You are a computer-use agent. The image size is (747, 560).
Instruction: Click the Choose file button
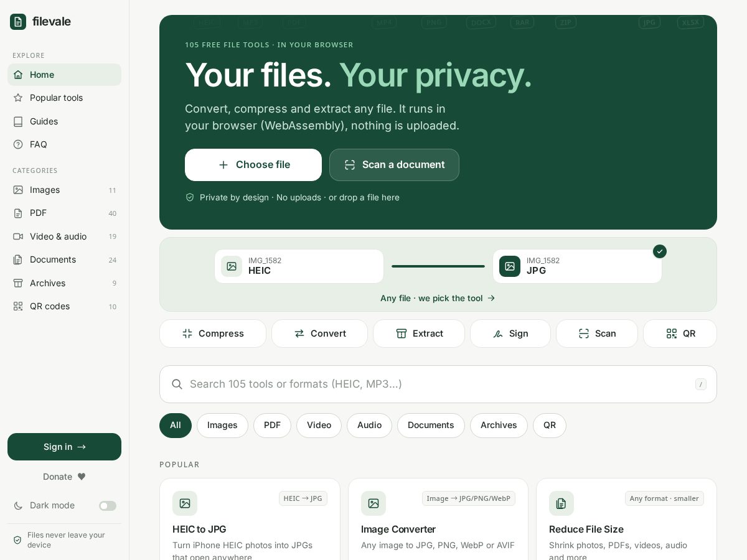253,165
